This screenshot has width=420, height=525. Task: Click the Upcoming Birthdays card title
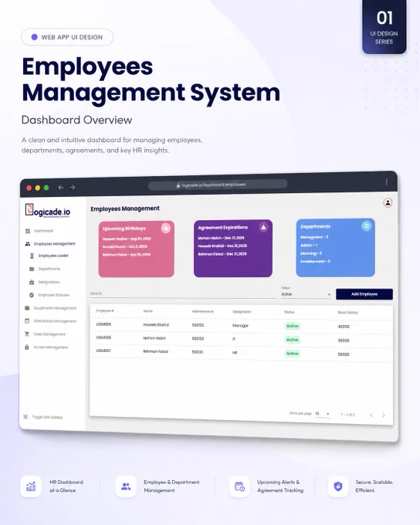pos(124,229)
